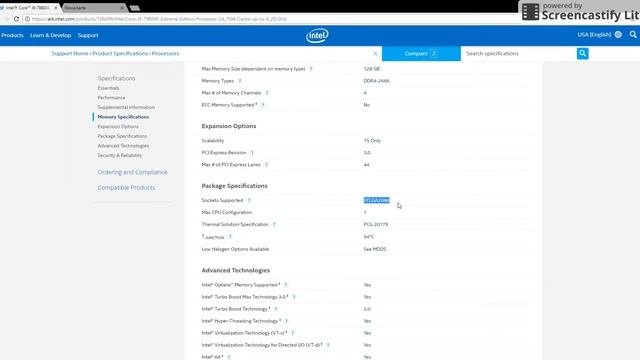This screenshot has height=360, width=640.
Task: Go to Processors breadcrumb
Action: click(165, 53)
